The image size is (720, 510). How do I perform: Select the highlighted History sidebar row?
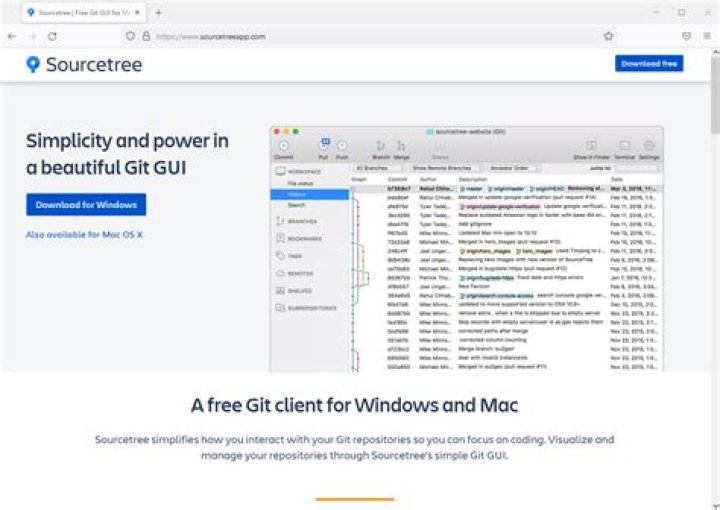tap(309, 194)
